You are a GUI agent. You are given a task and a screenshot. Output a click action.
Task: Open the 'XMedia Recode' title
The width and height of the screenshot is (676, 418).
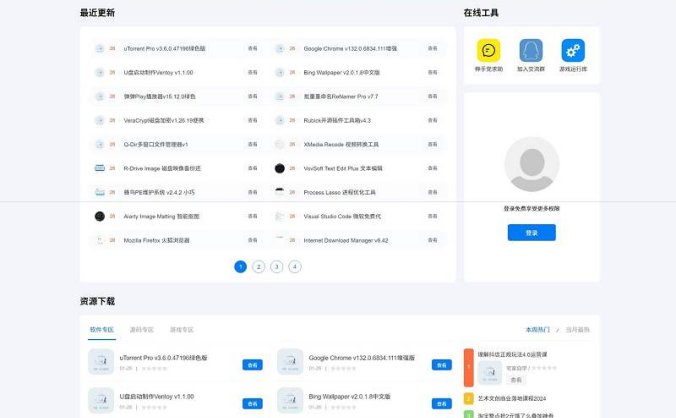click(341, 144)
